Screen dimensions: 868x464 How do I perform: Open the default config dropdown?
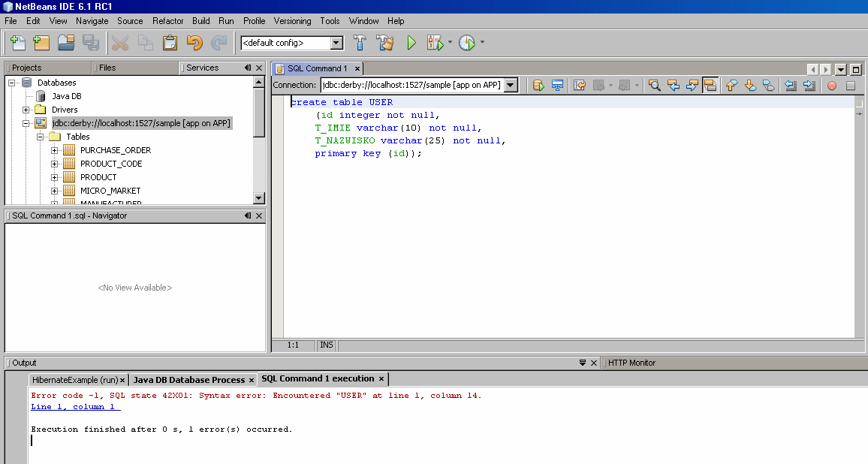[336, 43]
